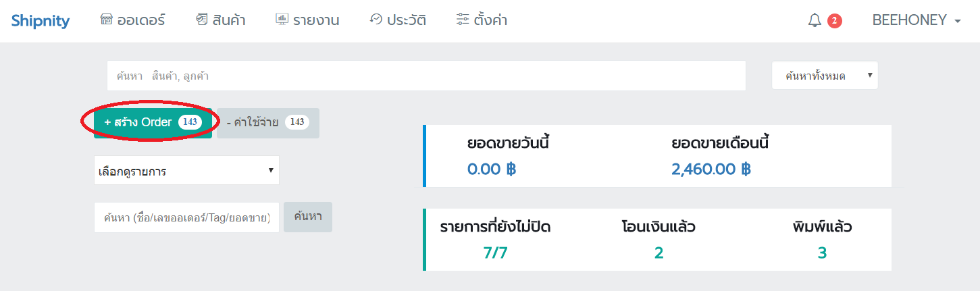Open the ตั้งค่า settings menu
The height and width of the screenshot is (291, 980).
pyautogui.click(x=482, y=20)
